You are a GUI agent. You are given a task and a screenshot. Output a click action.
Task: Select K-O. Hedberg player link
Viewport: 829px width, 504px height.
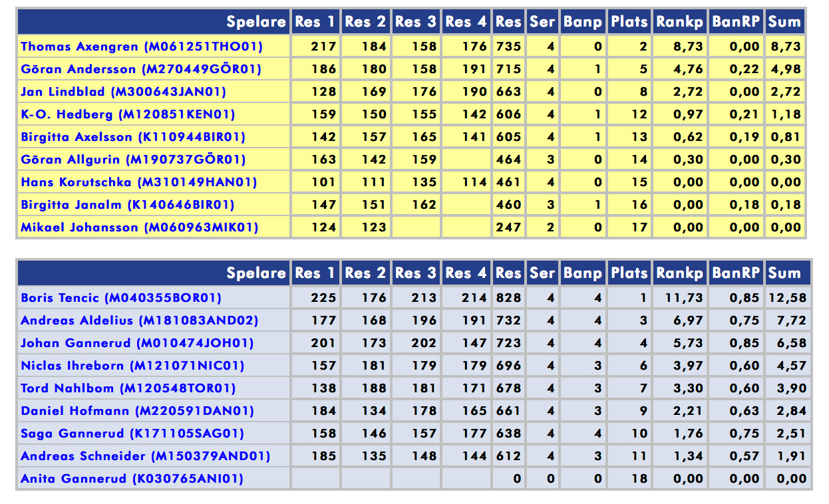(128, 114)
